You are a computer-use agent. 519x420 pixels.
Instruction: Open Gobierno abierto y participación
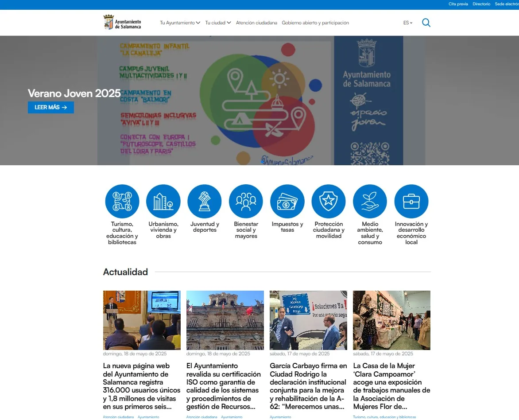tap(315, 23)
